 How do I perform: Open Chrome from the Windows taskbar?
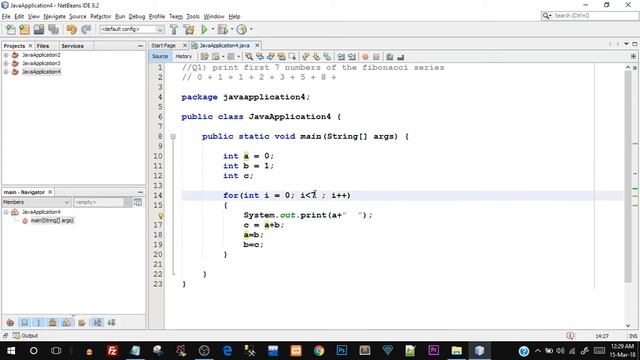(x=319, y=351)
